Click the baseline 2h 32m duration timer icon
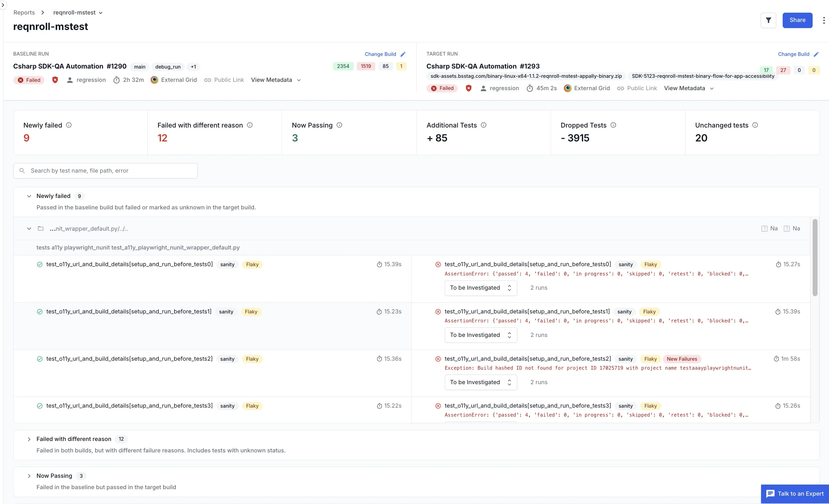 point(116,80)
